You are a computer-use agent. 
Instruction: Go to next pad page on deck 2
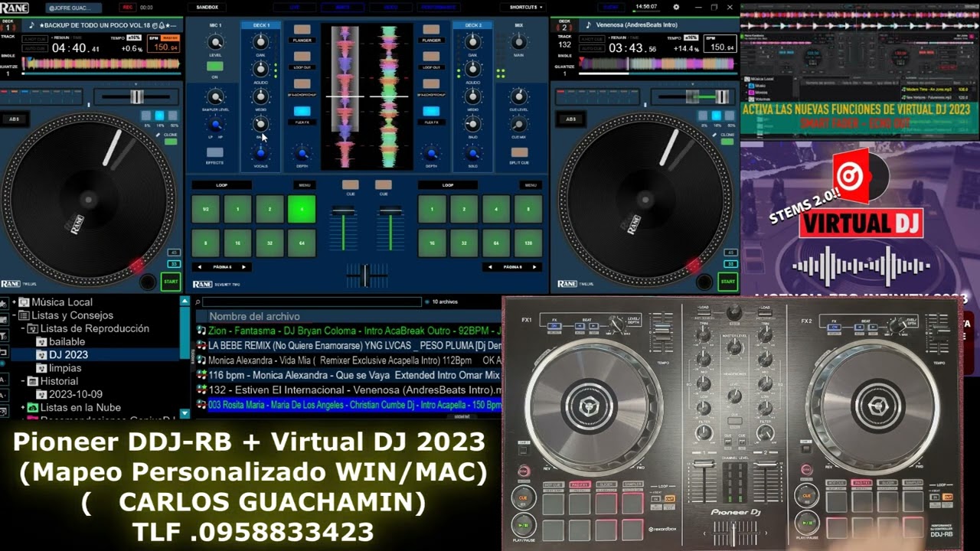[533, 267]
